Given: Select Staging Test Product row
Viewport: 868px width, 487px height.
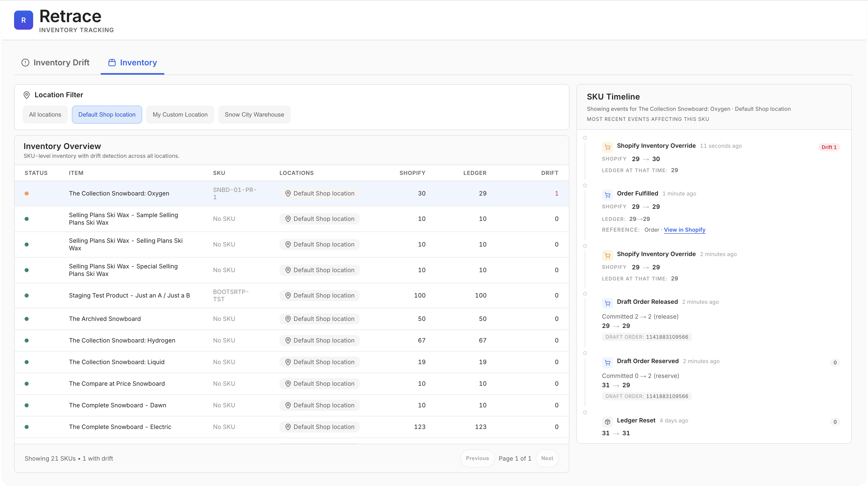Looking at the screenshot, I should coord(291,296).
